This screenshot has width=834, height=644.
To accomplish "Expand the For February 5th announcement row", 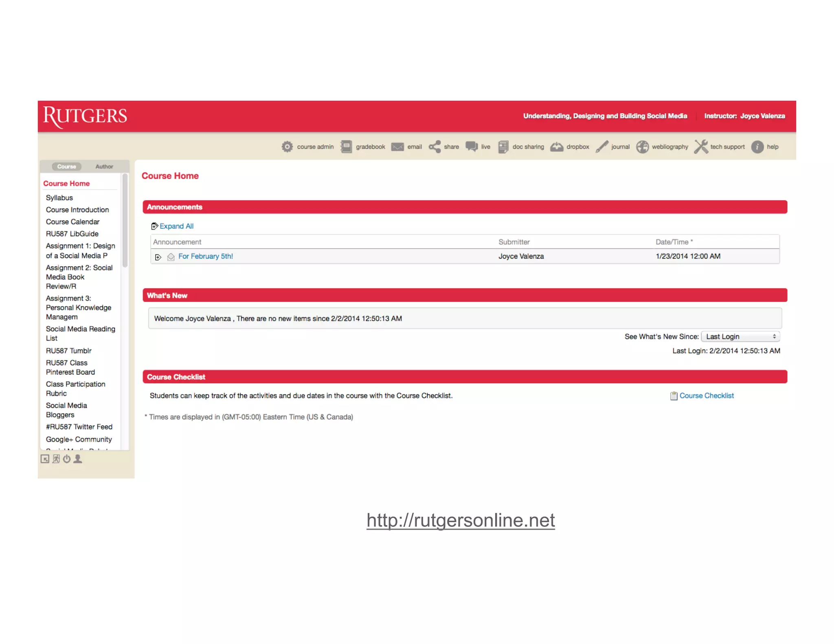I will [x=158, y=257].
